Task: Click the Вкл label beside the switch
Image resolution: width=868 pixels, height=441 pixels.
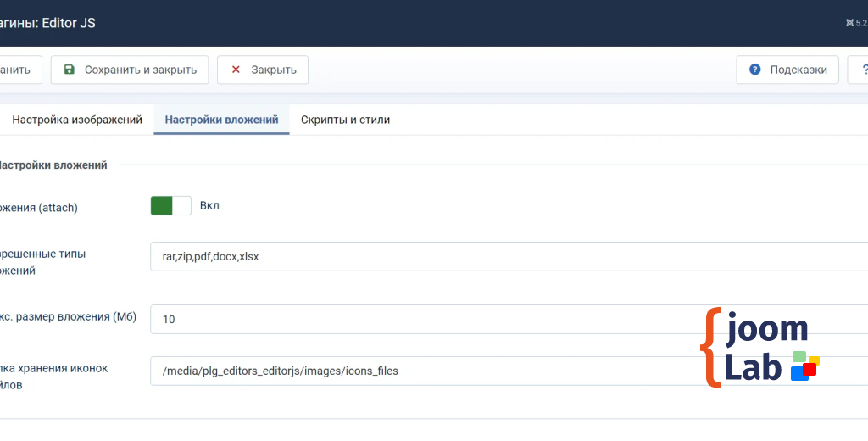Action: (209, 205)
